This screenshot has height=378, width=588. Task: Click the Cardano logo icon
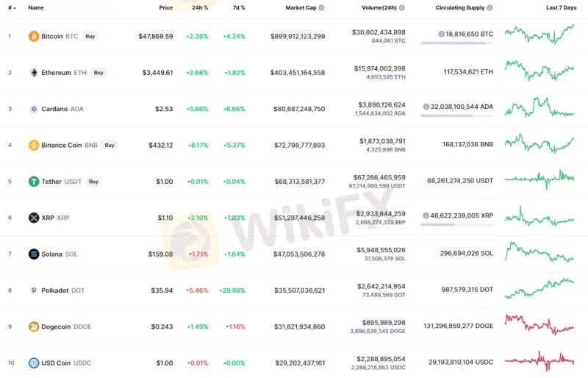click(34, 109)
